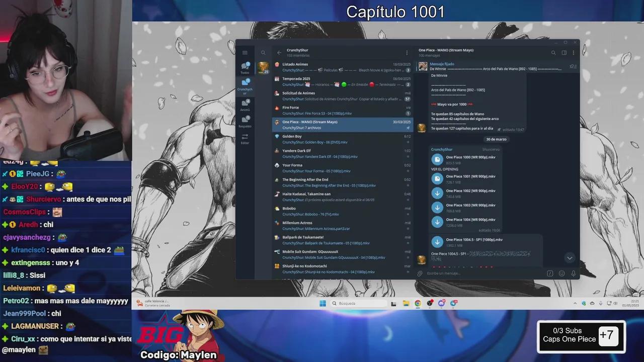
Task: Open the 'Fire Force' topic
Action: [342, 110]
